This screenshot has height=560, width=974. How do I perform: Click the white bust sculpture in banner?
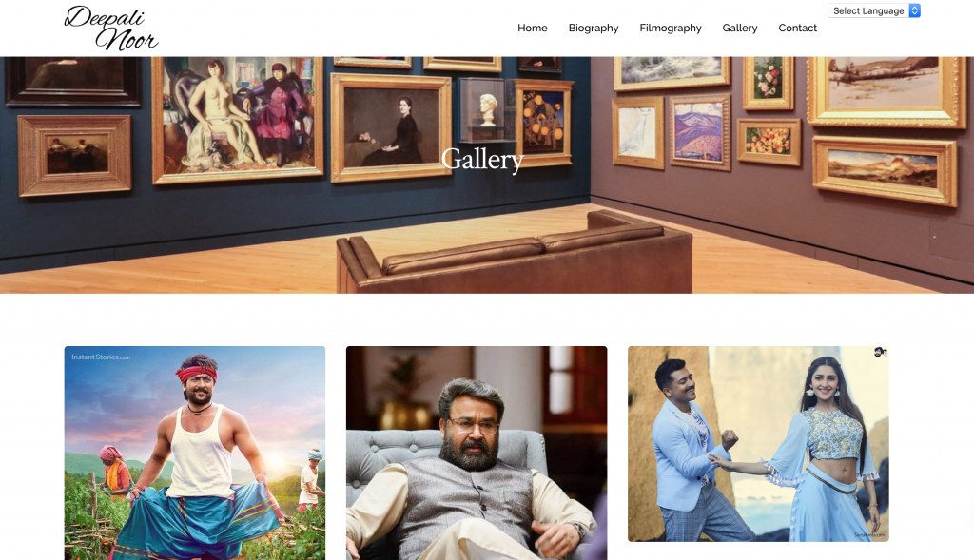[x=488, y=110]
